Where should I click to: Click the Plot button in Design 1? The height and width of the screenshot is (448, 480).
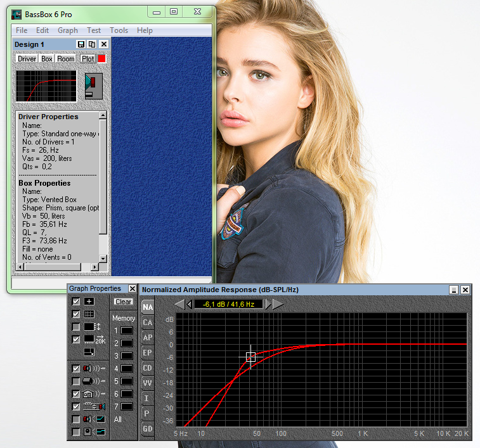[88, 59]
